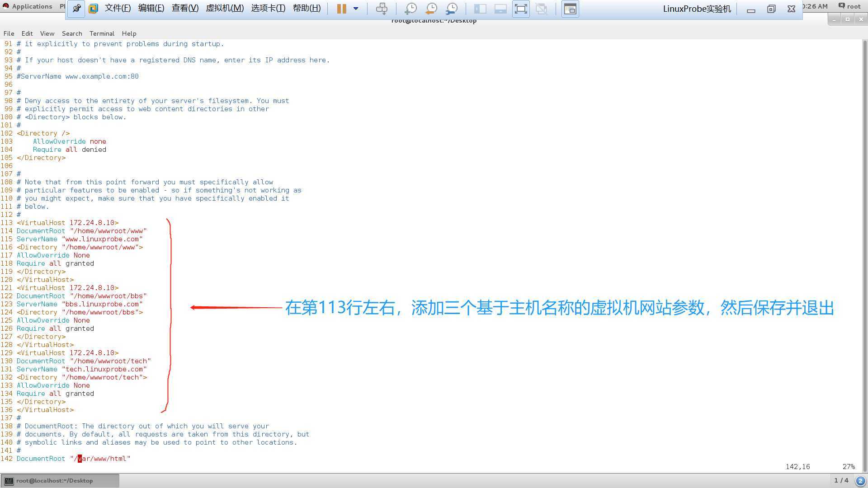Image resolution: width=868 pixels, height=488 pixels.
Task: Click the VMware Workstation logo icon
Action: (x=93, y=9)
